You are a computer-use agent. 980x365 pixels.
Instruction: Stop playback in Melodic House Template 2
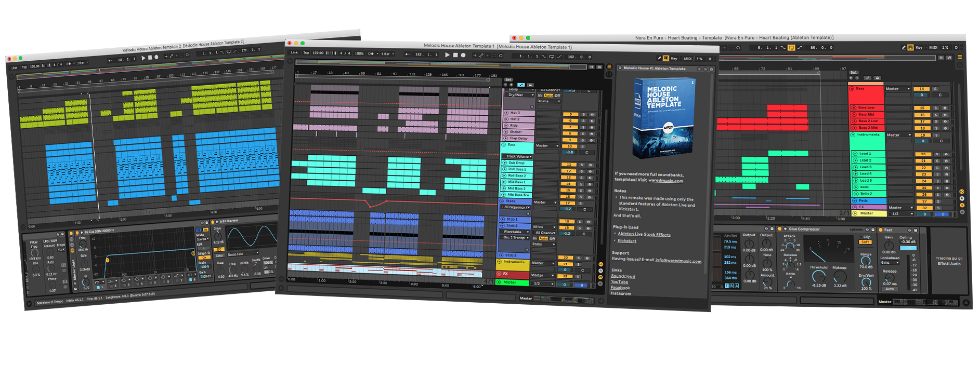pyautogui.click(x=151, y=58)
